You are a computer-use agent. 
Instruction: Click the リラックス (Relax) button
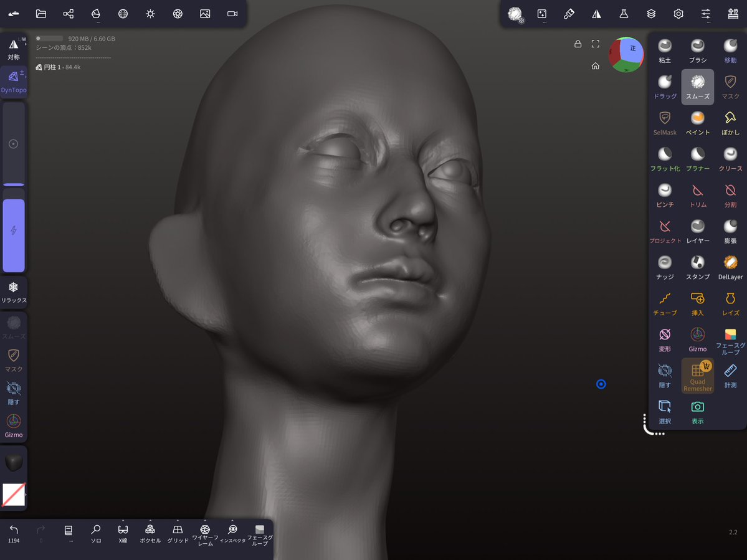pos(14,292)
